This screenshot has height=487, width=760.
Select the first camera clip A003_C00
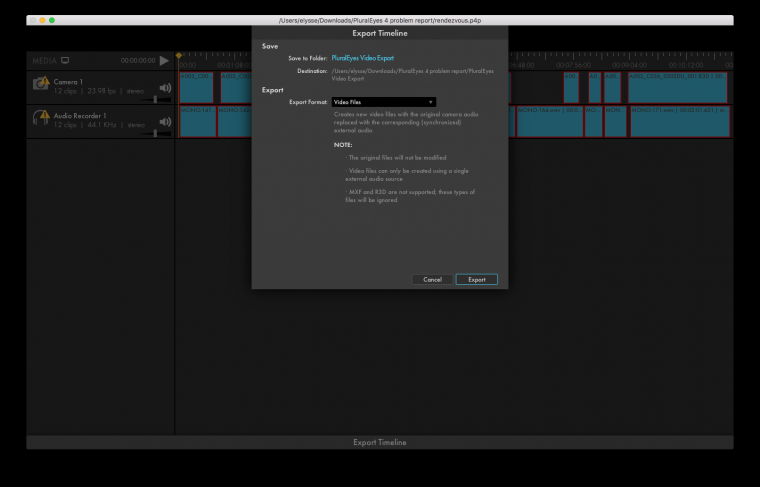tap(195, 88)
